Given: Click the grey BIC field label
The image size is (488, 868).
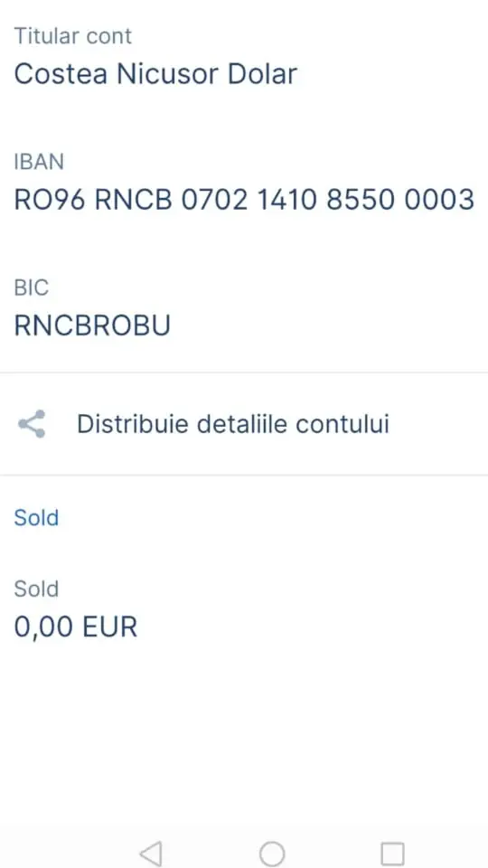Looking at the screenshot, I should click(31, 288).
